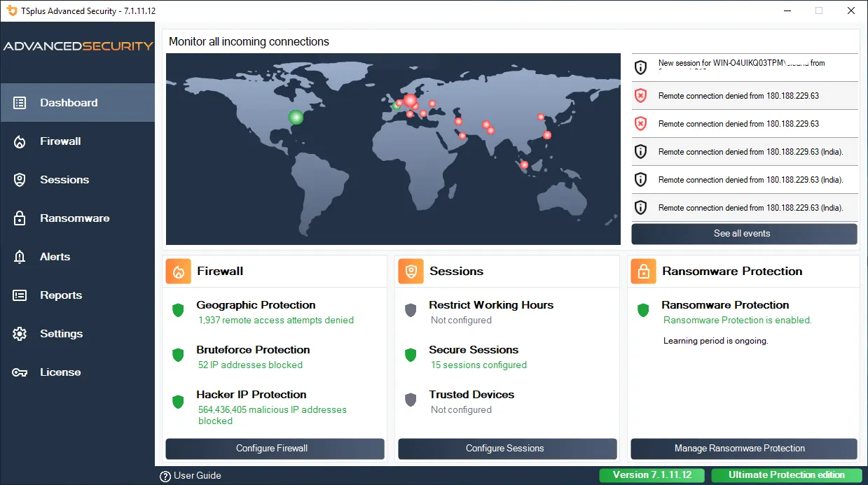Click the orange Firewall panel tile icon
The image size is (868, 485).
point(178,272)
